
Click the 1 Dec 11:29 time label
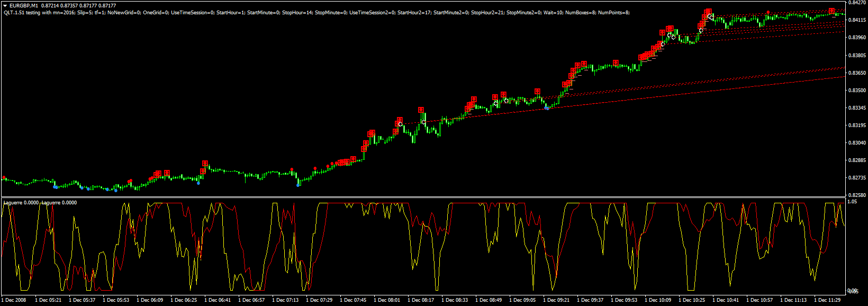coord(827,300)
